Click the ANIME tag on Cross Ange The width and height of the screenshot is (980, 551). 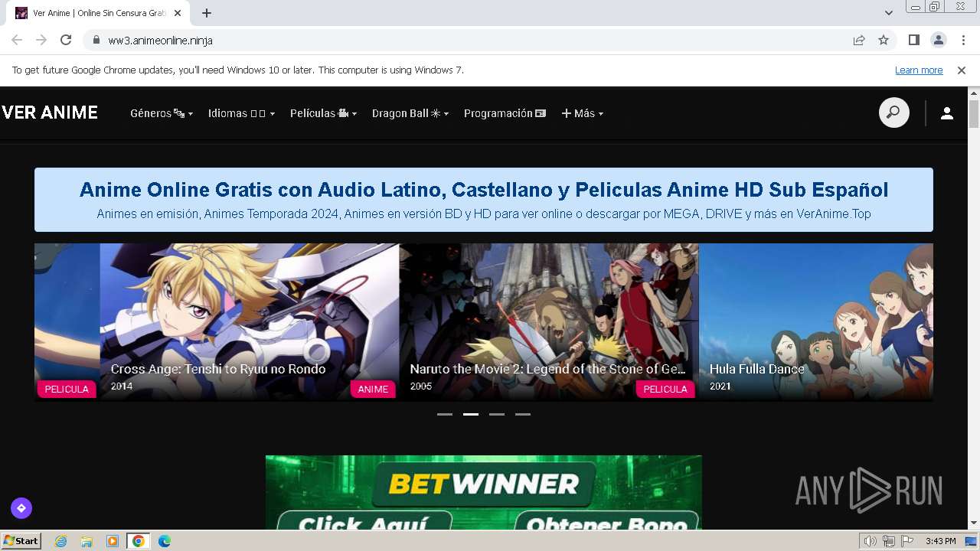pos(373,389)
